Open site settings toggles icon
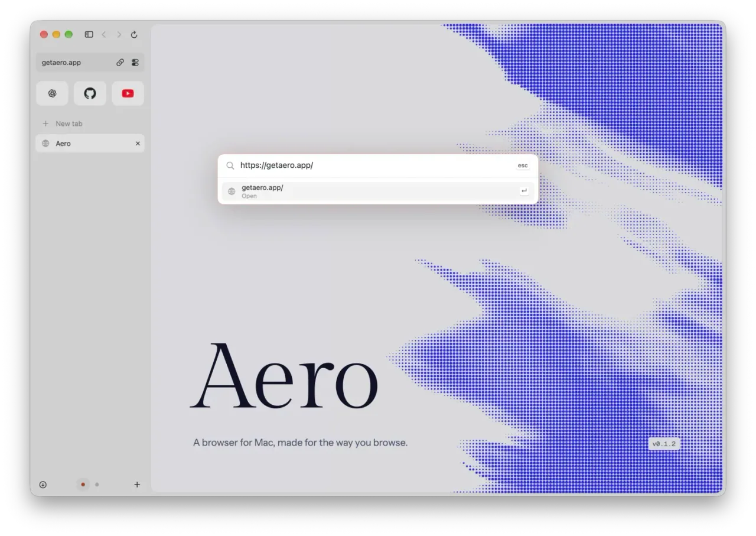Viewport: 756px width, 536px height. [135, 62]
